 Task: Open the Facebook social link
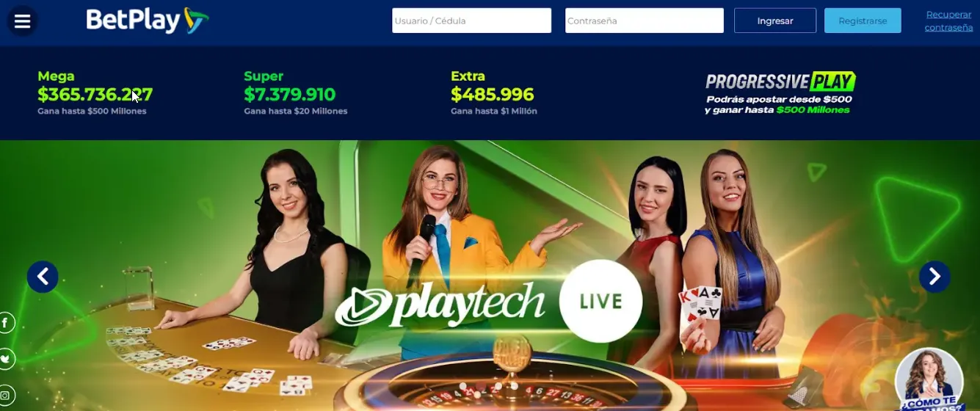tap(6, 322)
